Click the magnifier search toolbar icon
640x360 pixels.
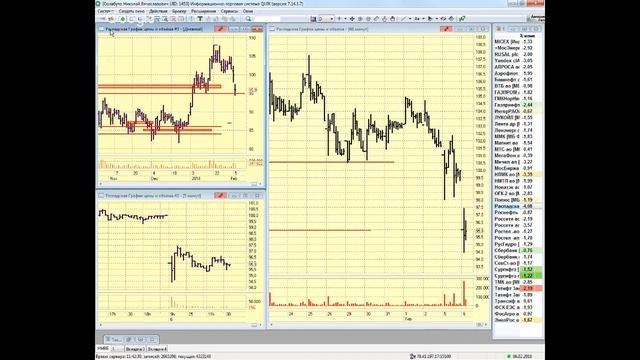point(248,19)
